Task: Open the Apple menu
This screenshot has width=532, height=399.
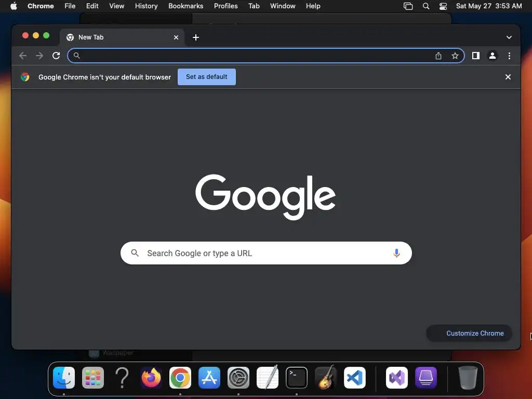Action: (x=14, y=6)
